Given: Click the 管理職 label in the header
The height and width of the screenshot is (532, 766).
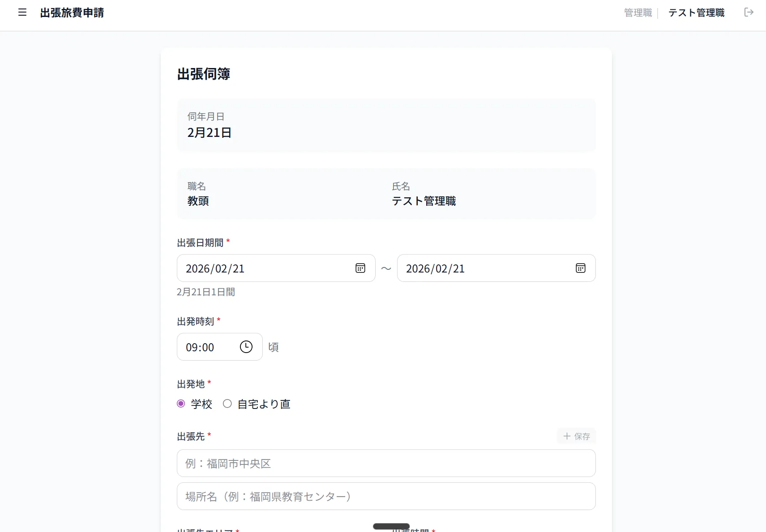Looking at the screenshot, I should tap(638, 13).
